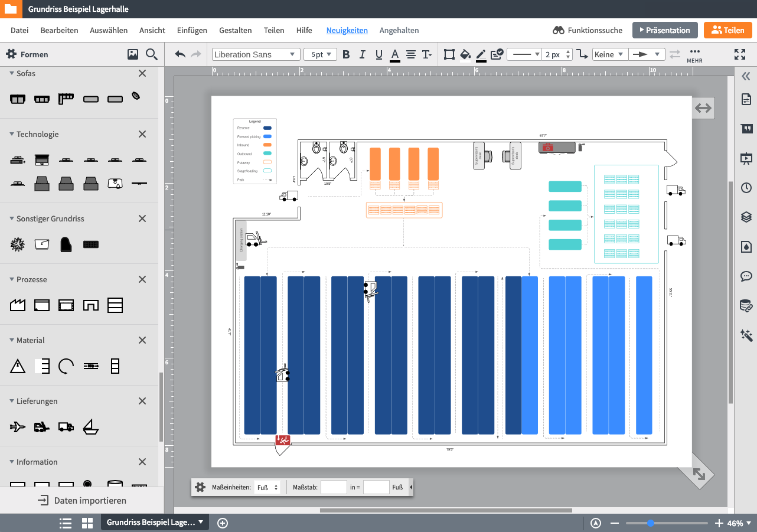
Task: Toggle underline text formatting
Action: click(378, 54)
